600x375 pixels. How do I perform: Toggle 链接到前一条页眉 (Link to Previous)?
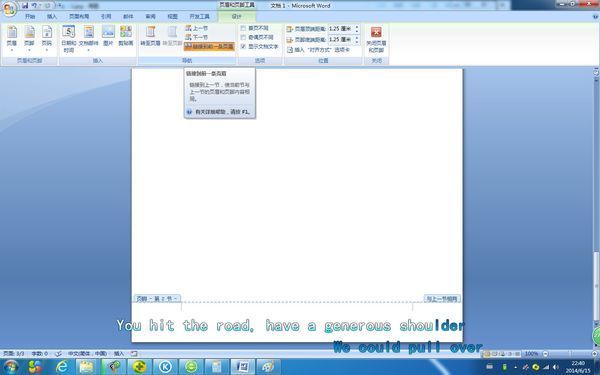[209, 46]
